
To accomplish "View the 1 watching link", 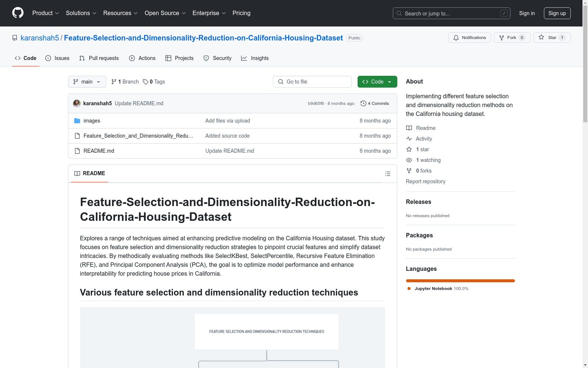I will 423,160.
